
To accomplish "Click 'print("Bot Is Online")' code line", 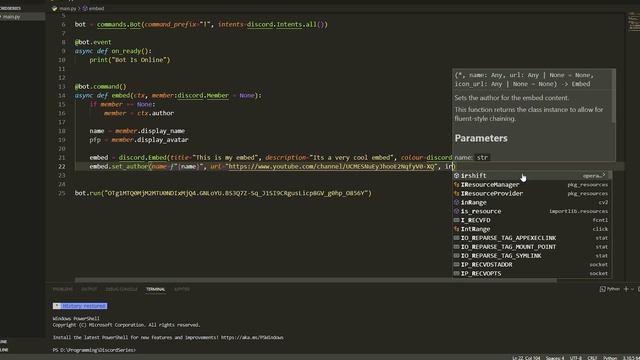I will pos(130,60).
